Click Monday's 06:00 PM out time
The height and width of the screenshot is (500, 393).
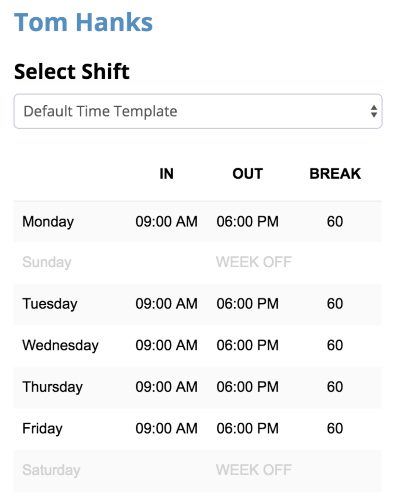pyautogui.click(x=247, y=222)
